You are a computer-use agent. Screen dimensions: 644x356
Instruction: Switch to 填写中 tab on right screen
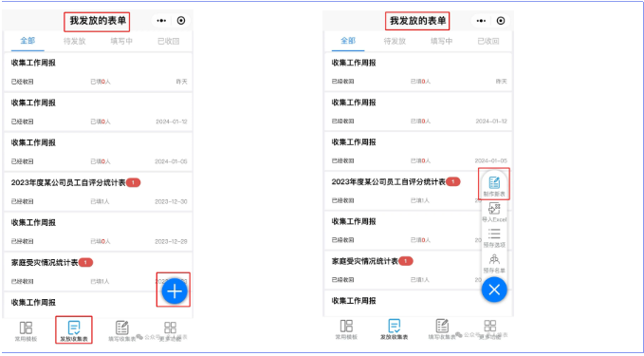(442, 41)
